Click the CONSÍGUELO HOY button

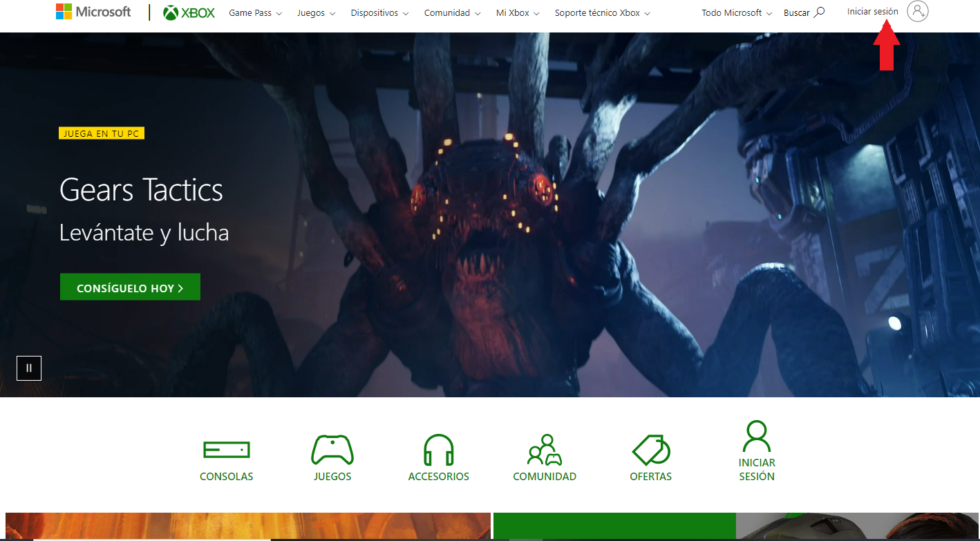pos(130,287)
